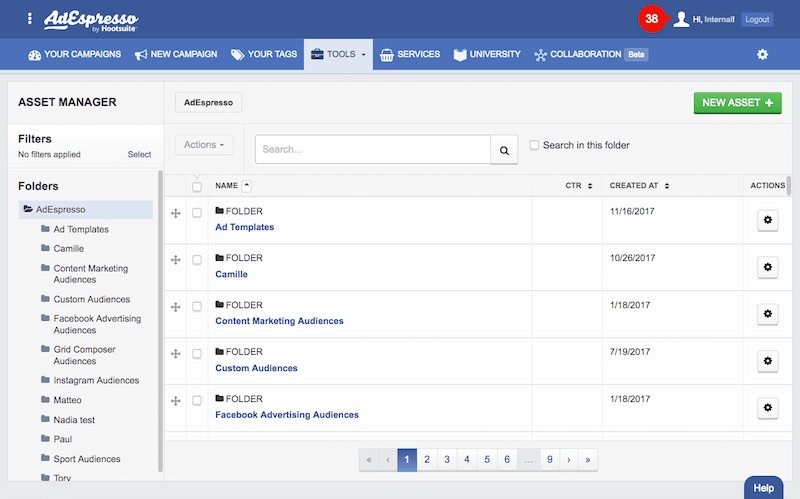The image size is (800, 499).
Task: Click the red 38 notifications badge
Action: 652,19
